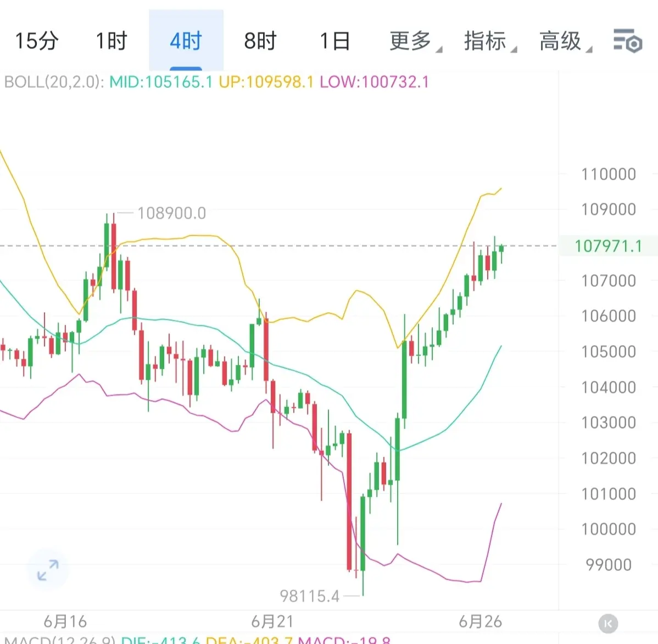
Task: Select the 1时 timeframe tab
Action: click(x=111, y=41)
